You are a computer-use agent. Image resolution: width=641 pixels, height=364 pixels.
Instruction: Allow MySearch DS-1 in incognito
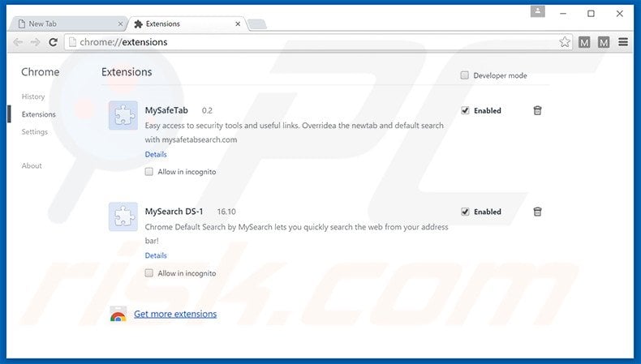pyautogui.click(x=148, y=273)
